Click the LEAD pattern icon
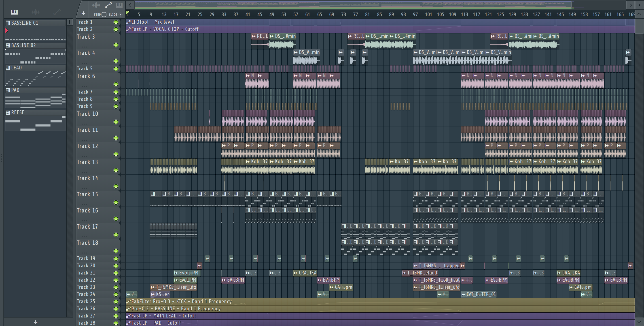Image resolution: width=644 pixels, height=326 pixels. [x=8, y=68]
